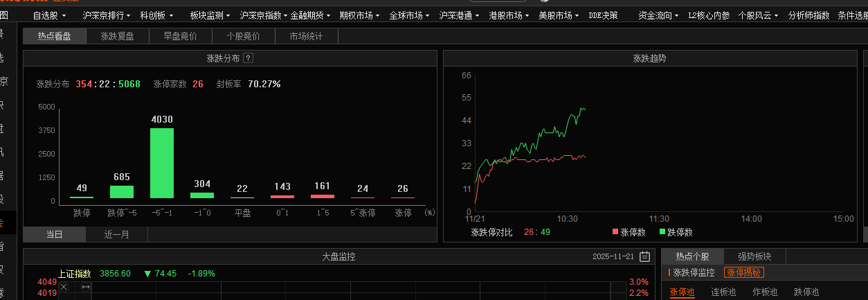
Task: Click the horizontal expand arrows icon on chart
Action: [x=86, y=287]
